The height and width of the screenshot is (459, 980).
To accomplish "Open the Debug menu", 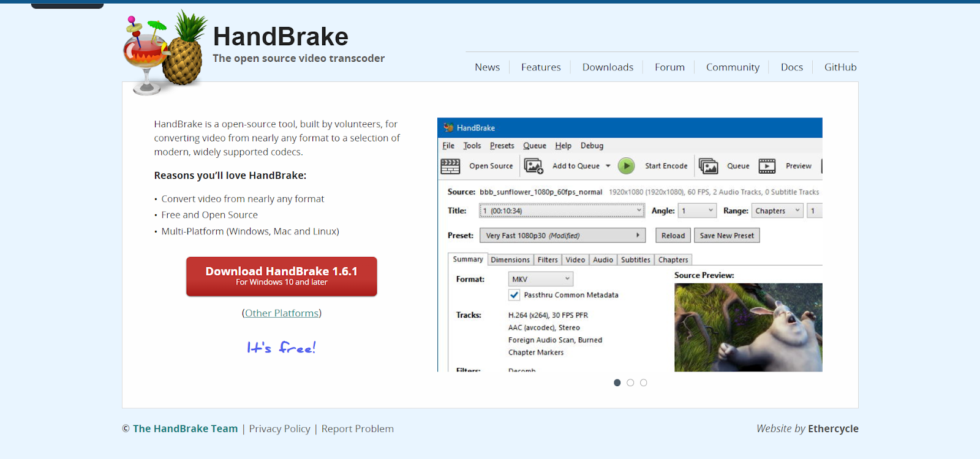I will (x=592, y=146).
